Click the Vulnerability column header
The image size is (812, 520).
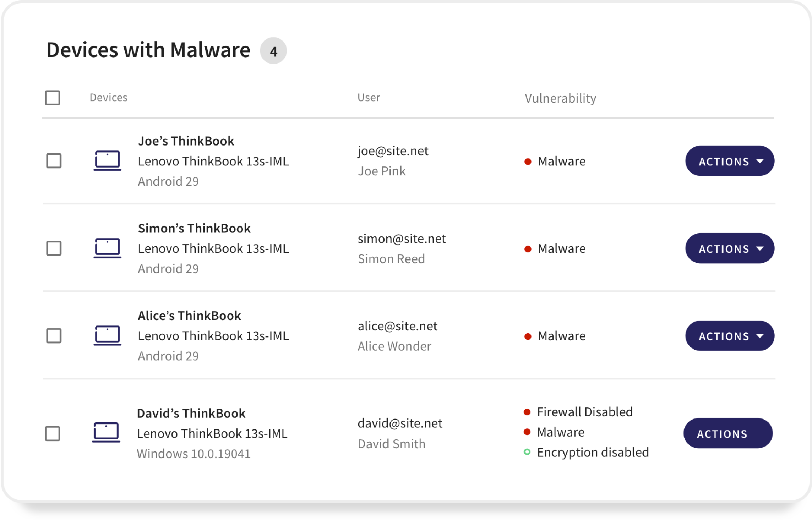click(560, 98)
